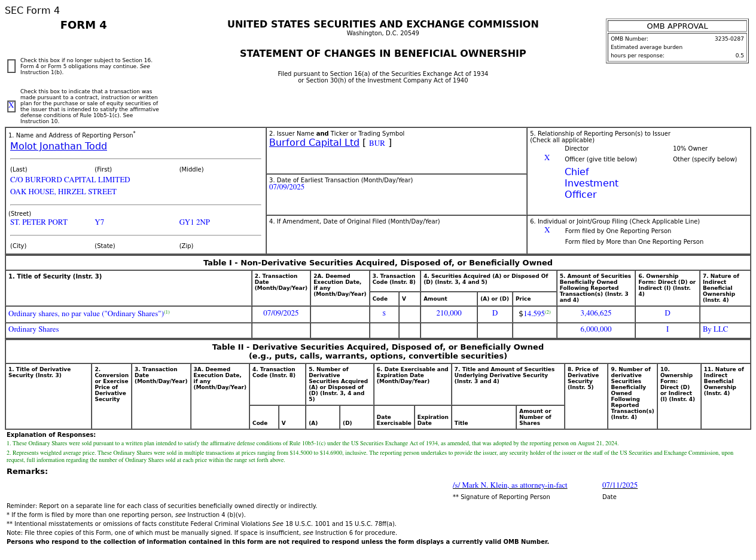Click Form filed by More than One Reporting Person
756x560 pixels.
click(x=634, y=242)
